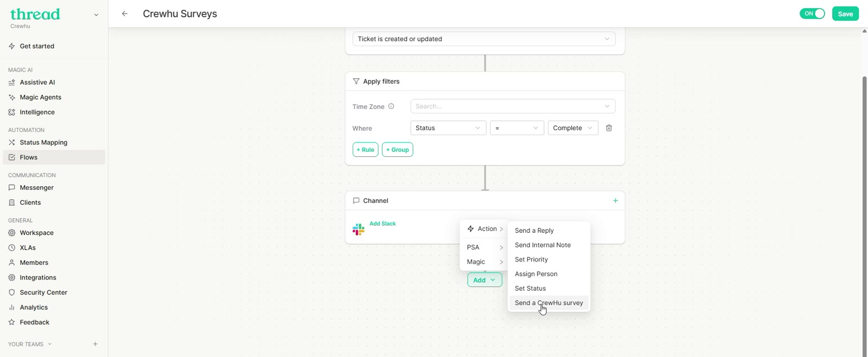Select Send Internal Note action

click(548, 245)
